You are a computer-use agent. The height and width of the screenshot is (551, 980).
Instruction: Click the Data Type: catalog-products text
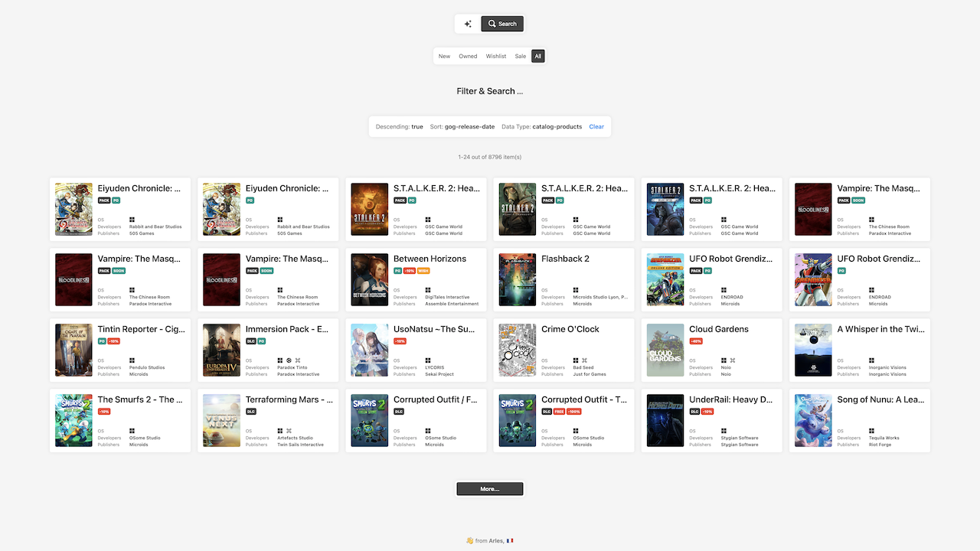[541, 126]
